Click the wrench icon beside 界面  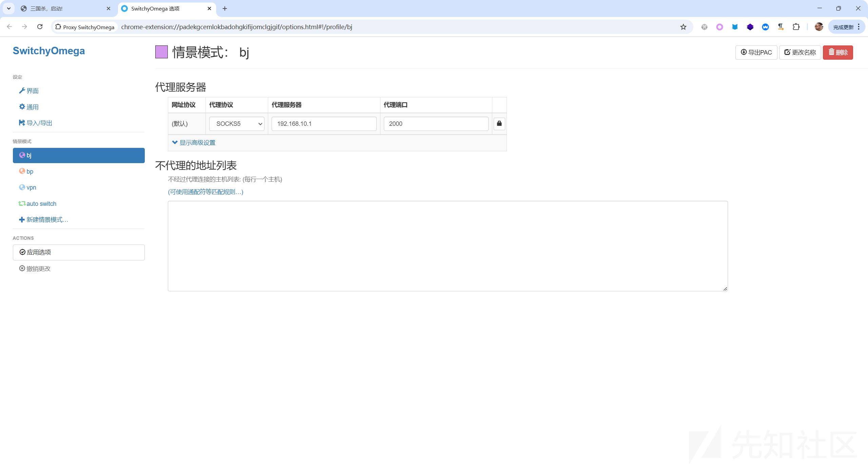coord(22,91)
